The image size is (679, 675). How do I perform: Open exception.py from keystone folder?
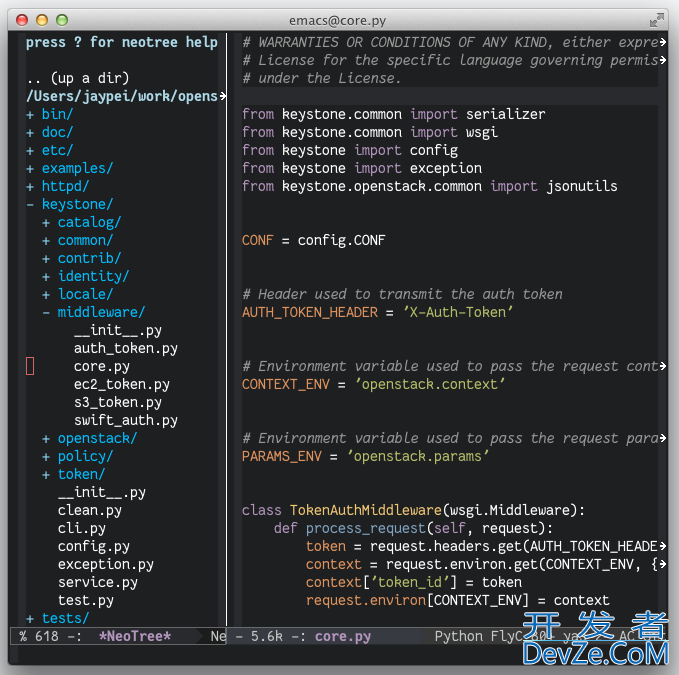click(x=105, y=564)
